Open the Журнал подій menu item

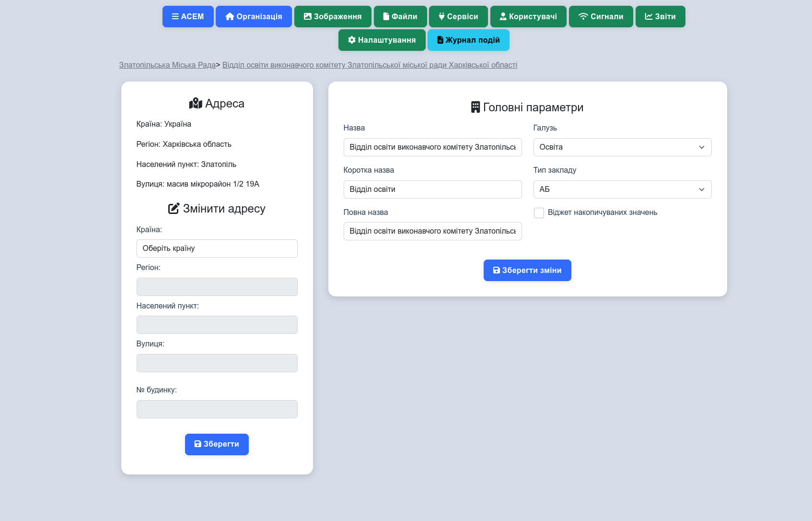[468, 40]
